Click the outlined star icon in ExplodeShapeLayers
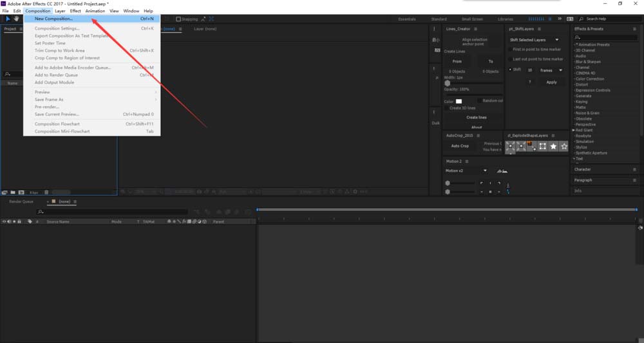Screen dimensions: 644x343 coord(564,147)
